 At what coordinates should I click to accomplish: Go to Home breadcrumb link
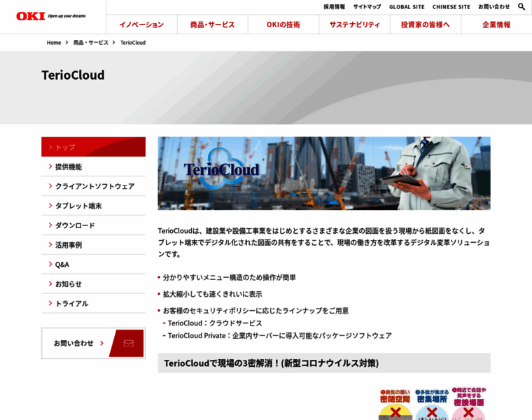coord(54,43)
